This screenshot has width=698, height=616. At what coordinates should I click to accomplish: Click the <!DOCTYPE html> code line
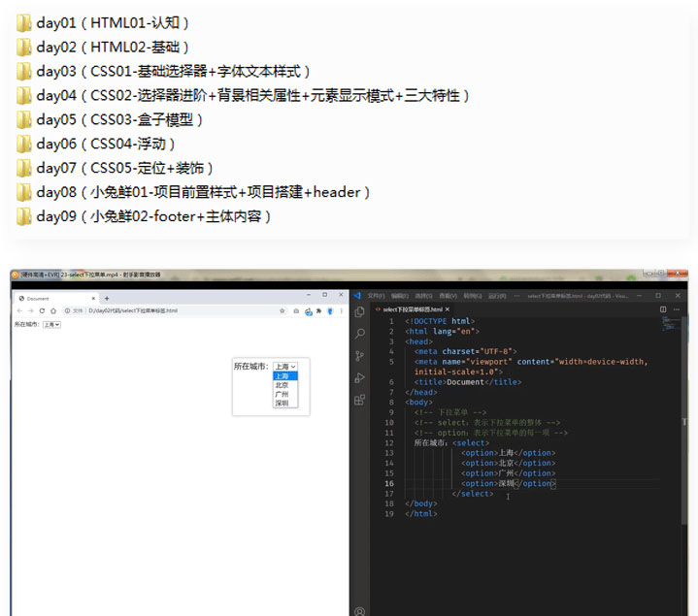[x=440, y=321]
